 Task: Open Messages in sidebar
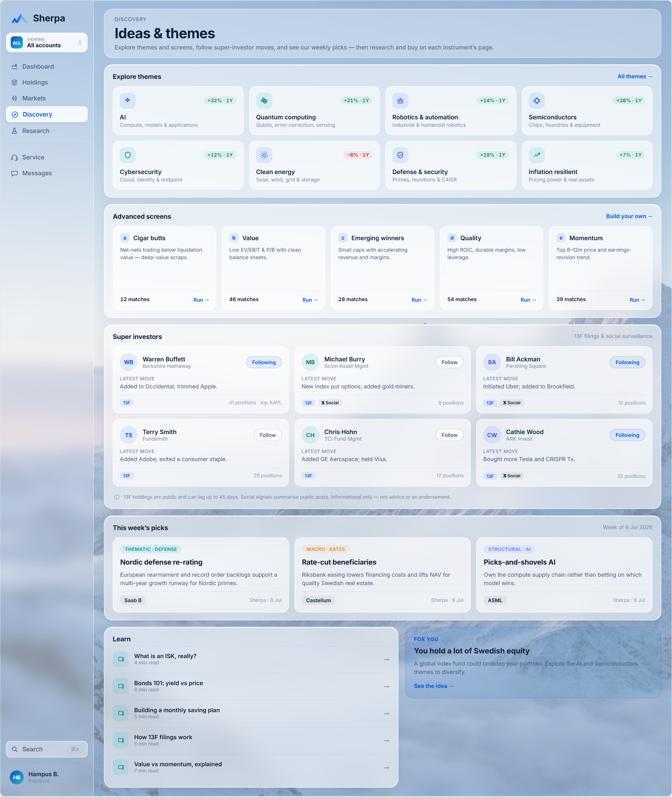click(47, 173)
